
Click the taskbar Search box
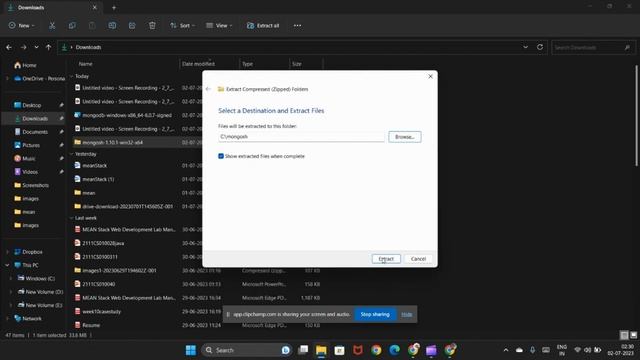tap(247, 350)
